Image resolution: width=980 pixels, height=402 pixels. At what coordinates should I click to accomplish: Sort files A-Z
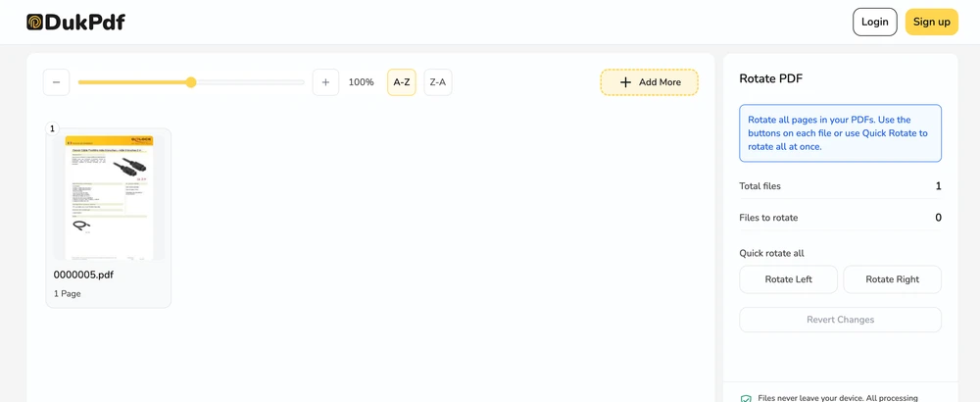402,82
